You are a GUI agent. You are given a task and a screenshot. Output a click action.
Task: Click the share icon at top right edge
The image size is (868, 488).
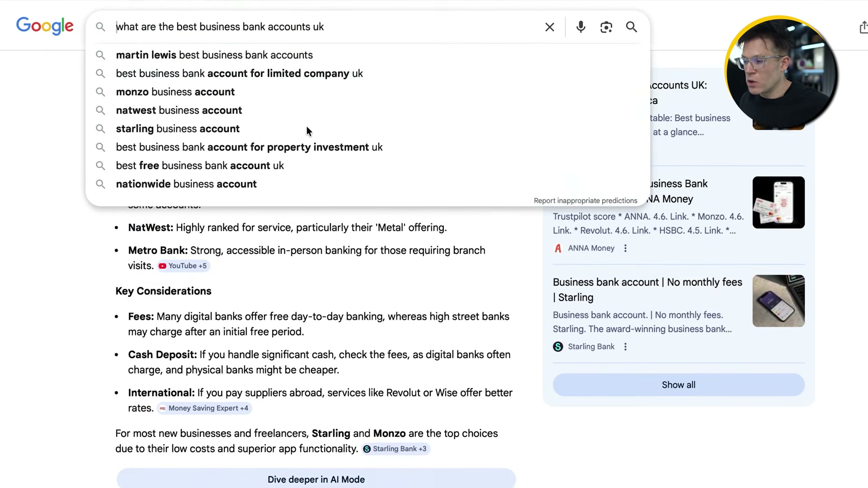863,27
